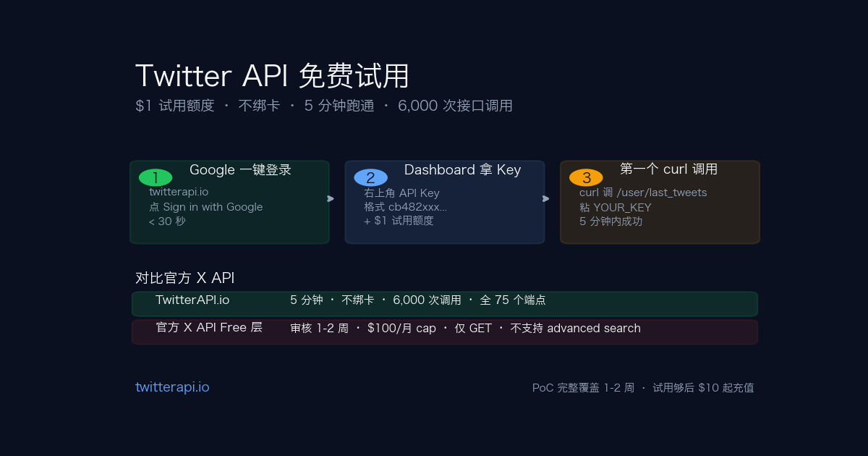Click the 'curl 调 /user/last_tweets' line
Image resolution: width=868 pixels, height=456 pixels.
[643, 193]
